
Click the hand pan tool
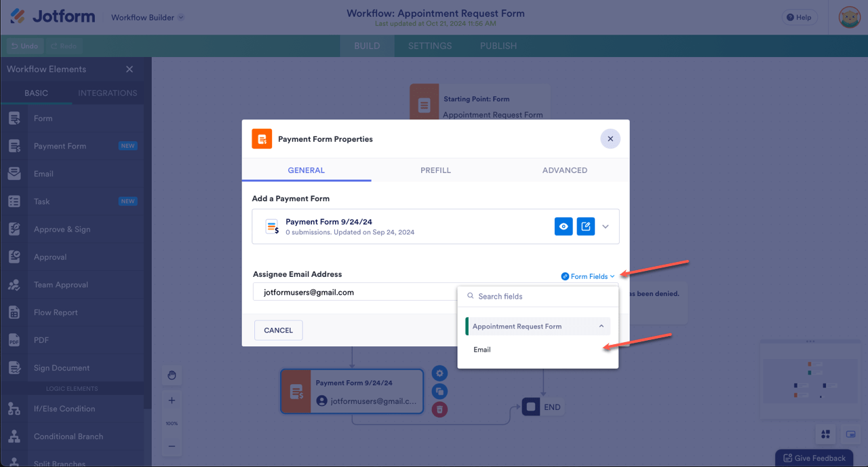pos(172,375)
